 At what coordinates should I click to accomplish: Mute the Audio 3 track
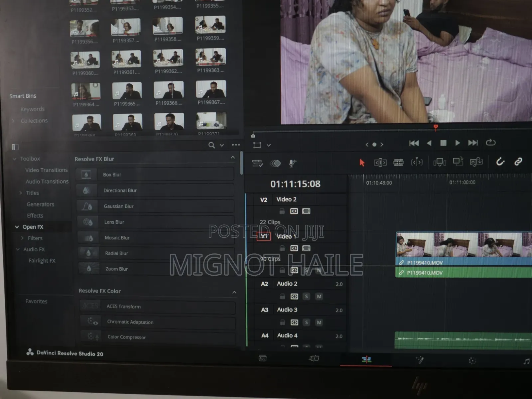pyautogui.click(x=319, y=322)
